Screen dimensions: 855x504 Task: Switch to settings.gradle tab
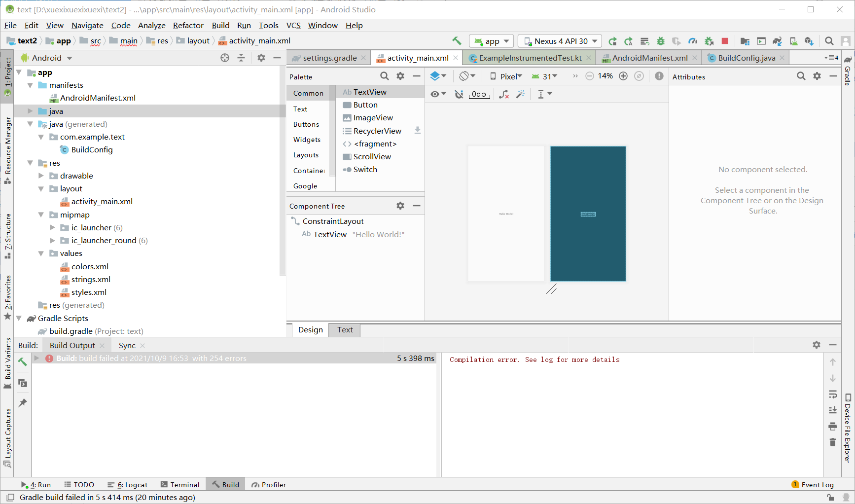click(329, 58)
